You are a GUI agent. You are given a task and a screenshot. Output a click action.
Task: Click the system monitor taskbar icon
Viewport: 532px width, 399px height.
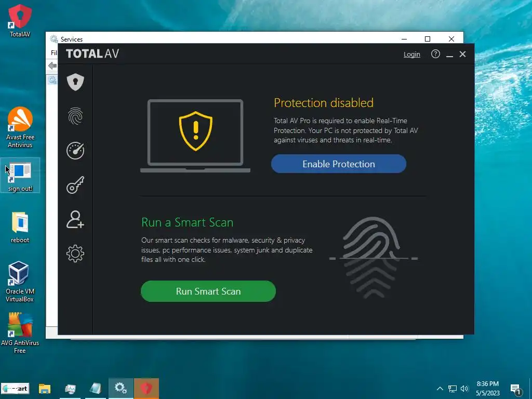(x=70, y=389)
